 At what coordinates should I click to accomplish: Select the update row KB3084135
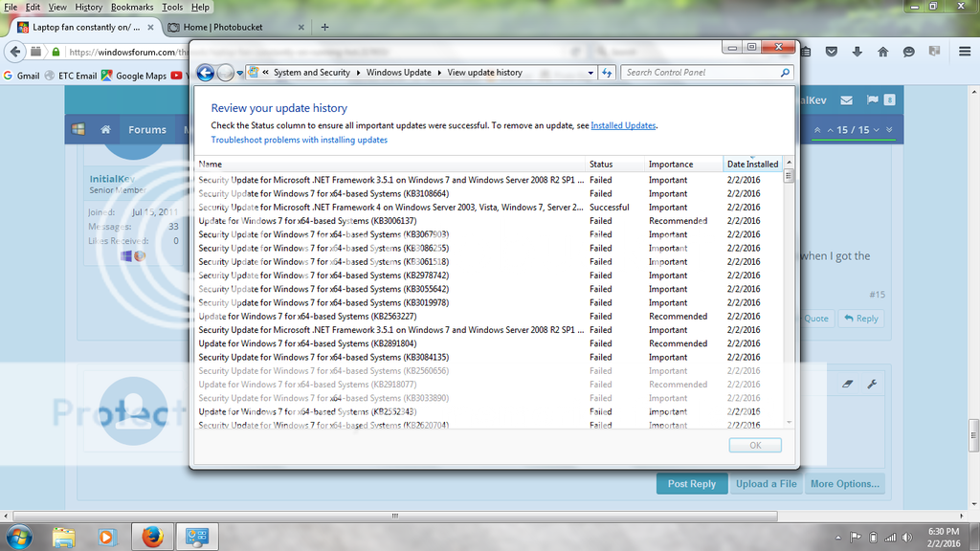click(x=489, y=358)
